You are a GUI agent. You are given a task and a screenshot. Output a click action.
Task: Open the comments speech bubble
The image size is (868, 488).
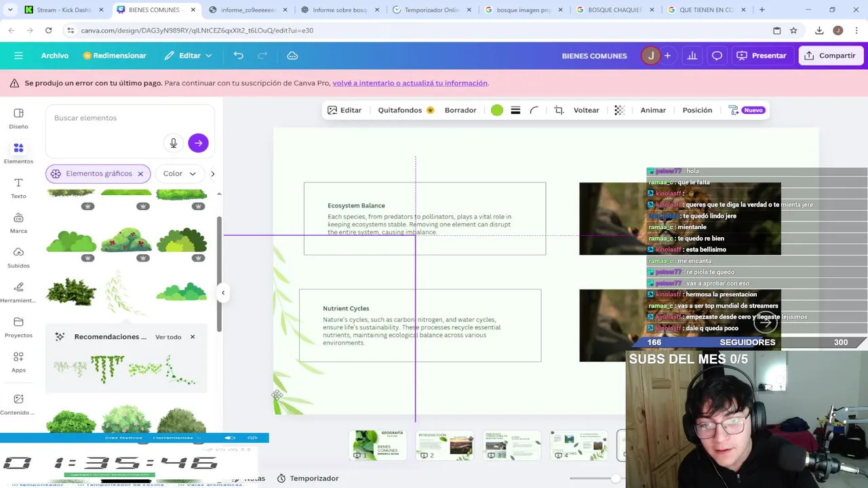(717, 56)
